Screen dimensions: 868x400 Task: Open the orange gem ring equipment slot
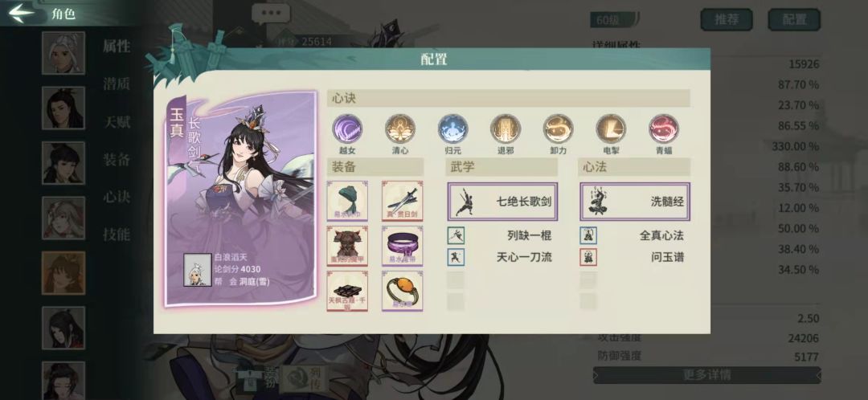403,291
